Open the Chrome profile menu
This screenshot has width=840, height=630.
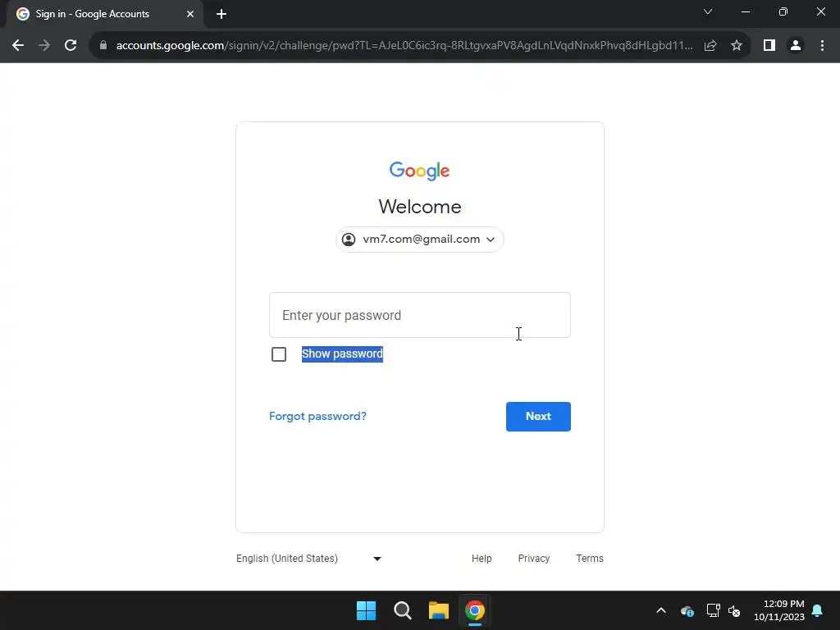pyautogui.click(x=796, y=46)
